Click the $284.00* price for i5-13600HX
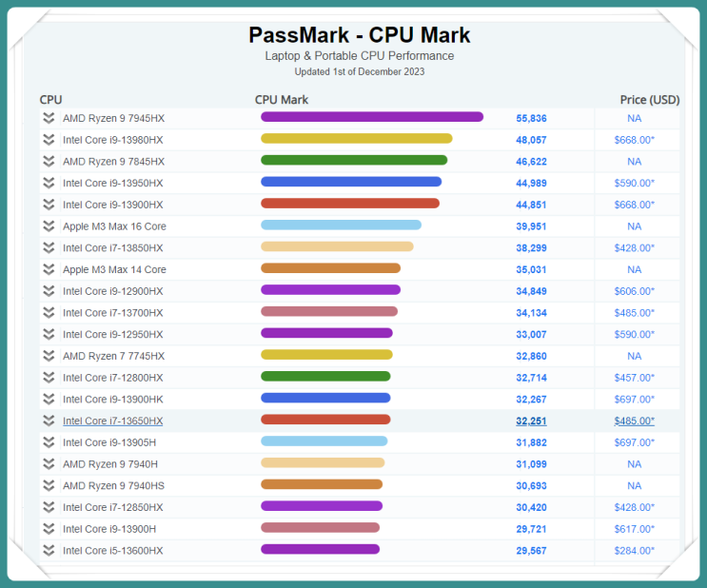707x588 pixels. pos(634,551)
